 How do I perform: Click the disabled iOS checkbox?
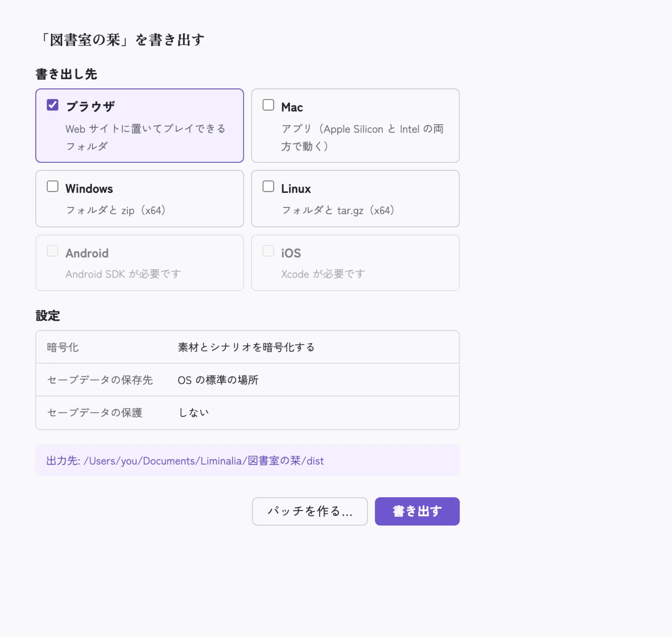268,251
